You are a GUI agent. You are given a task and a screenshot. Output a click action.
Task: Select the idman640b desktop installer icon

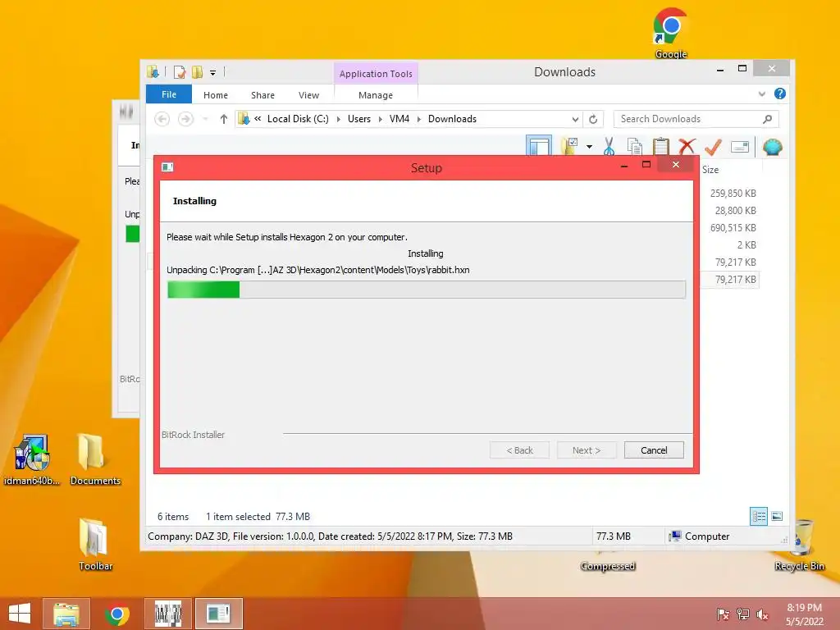point(32,460)
